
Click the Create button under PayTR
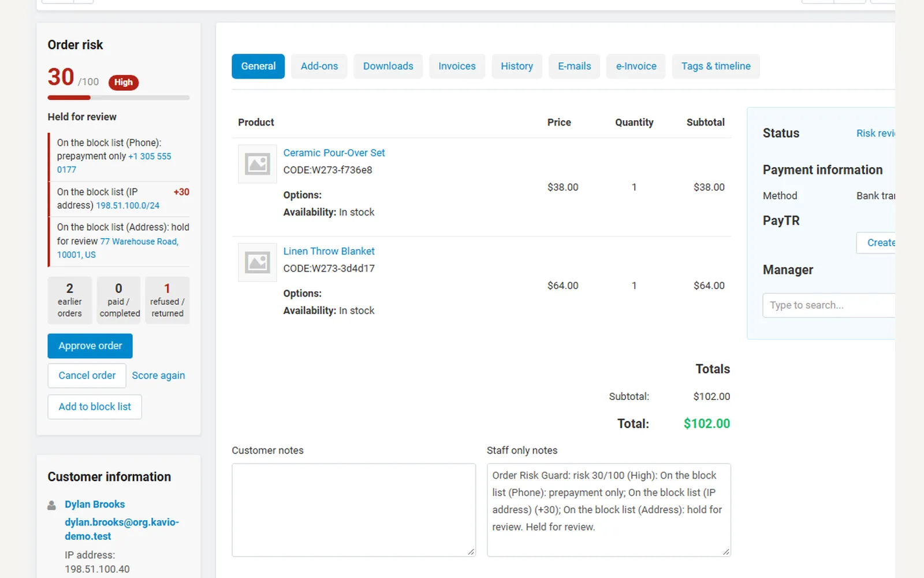point(876,243)
